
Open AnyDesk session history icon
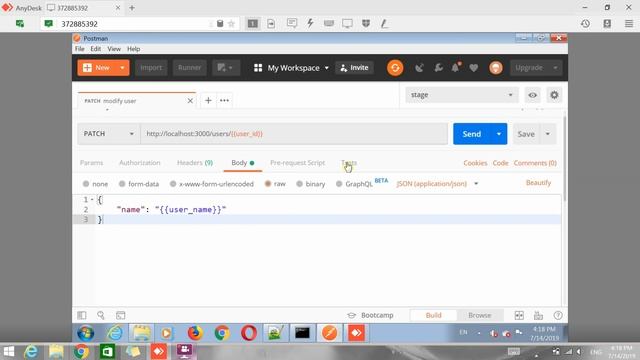585,24
